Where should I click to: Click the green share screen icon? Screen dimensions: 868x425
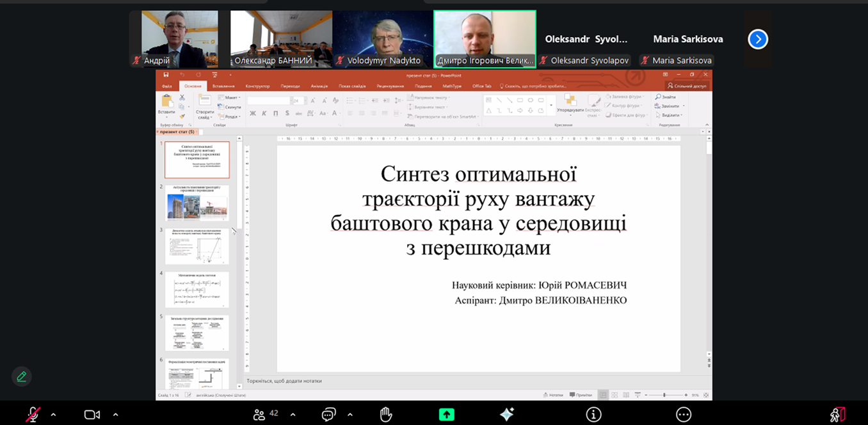[x=446, y=415]
